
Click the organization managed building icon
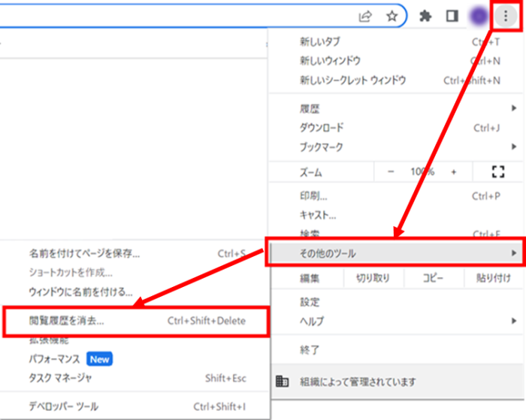coord(283,382)
